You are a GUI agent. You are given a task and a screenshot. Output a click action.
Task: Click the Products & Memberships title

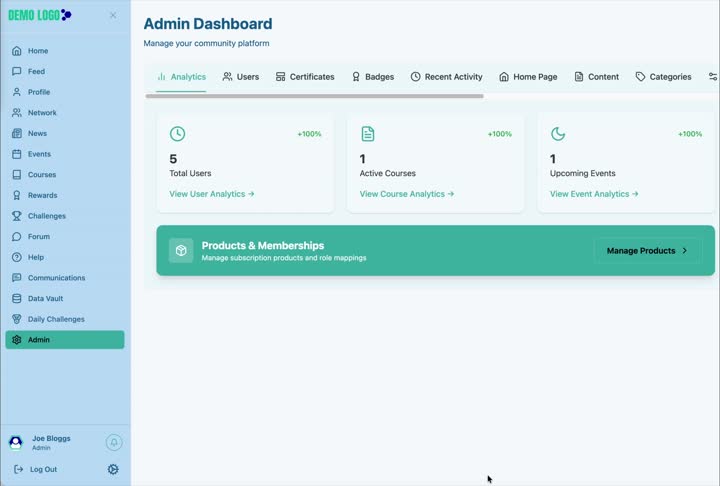point(263,246)
